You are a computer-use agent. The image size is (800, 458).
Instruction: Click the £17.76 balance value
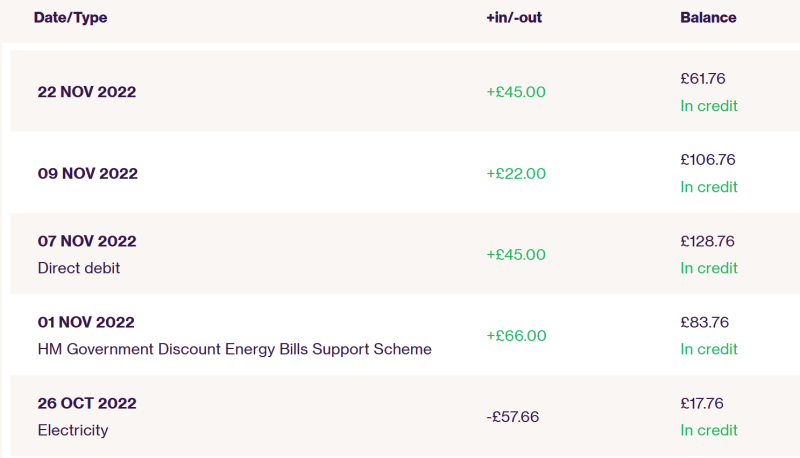[702, 403]
